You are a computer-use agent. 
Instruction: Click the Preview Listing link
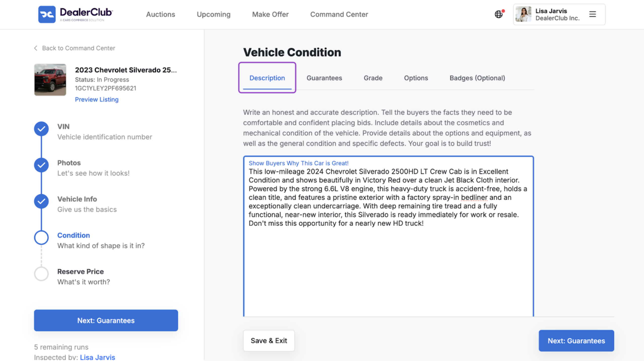pos(97,99)
